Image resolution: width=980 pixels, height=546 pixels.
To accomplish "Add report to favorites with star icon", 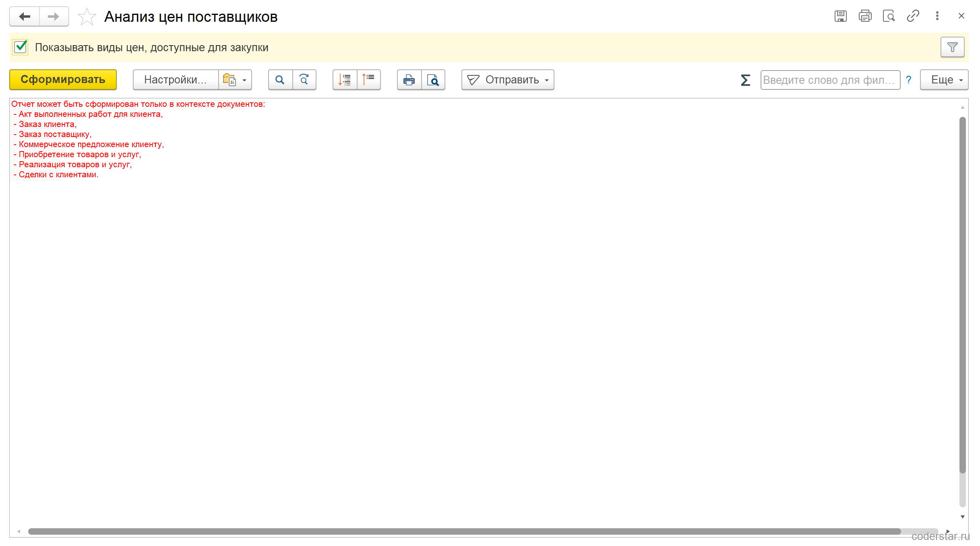I will pos(87,17).
